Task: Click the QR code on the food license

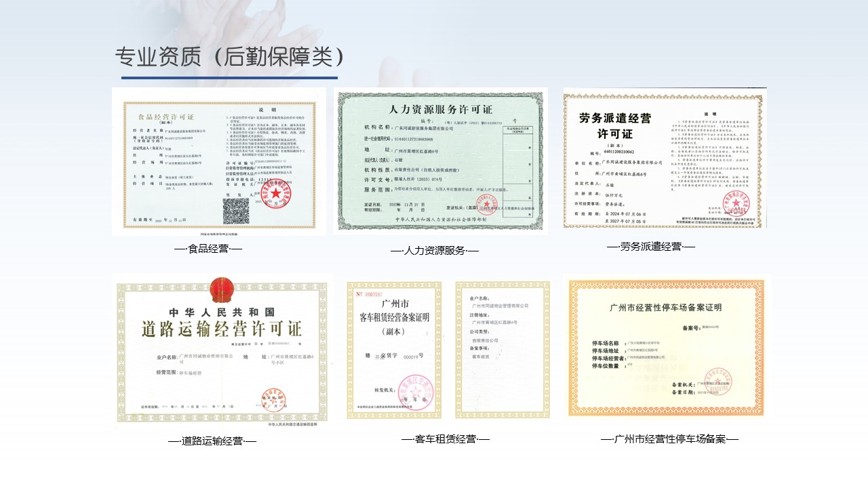Action: [x=237, y=211]
